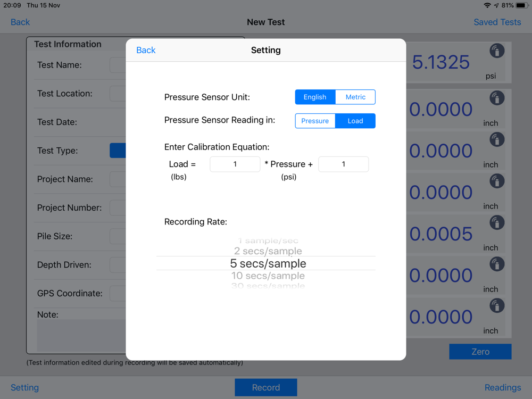Tap the Test Name label

tap(60, 65)
